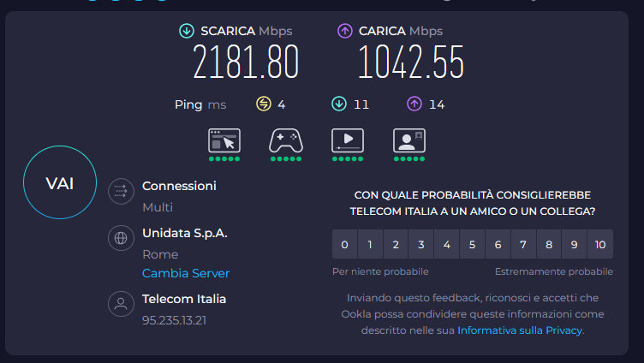Click the download ping latency icon
Screen dimensions: 644x363
[338, 104]
